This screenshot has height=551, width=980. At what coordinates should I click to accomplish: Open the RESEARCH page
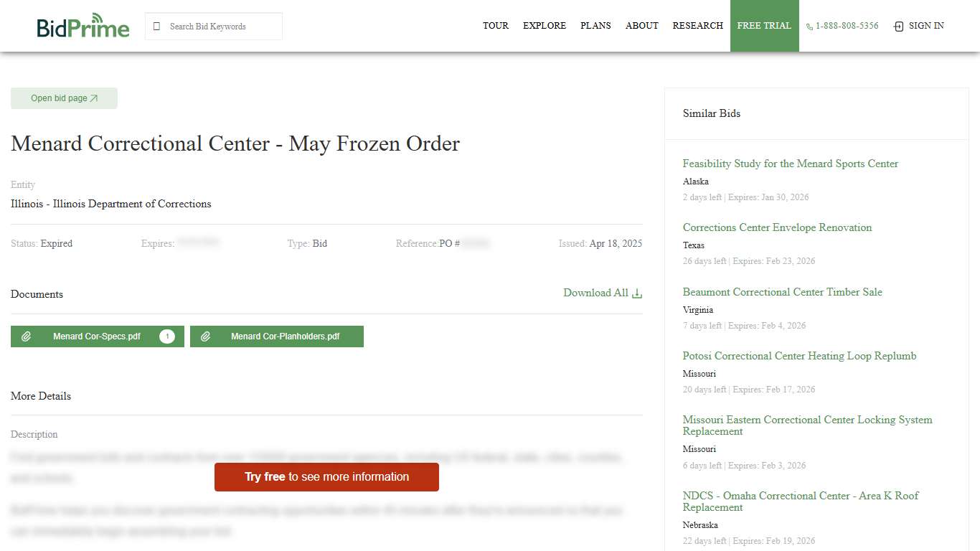(697, 26)
